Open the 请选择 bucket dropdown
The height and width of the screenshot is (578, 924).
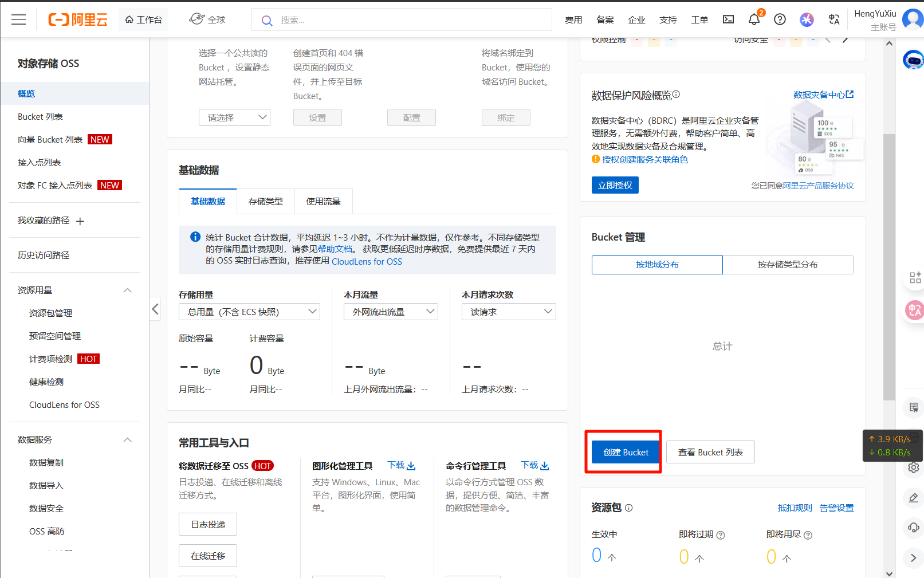pos(234,117)
